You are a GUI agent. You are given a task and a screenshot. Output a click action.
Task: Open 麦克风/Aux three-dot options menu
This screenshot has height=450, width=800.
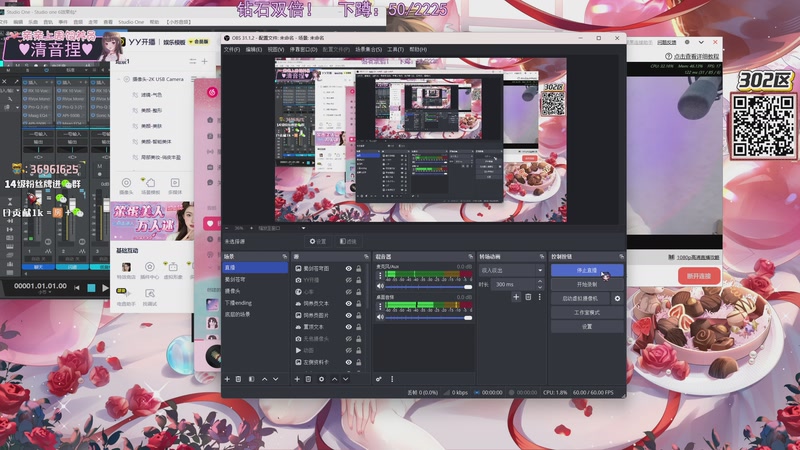pos(380,276)
